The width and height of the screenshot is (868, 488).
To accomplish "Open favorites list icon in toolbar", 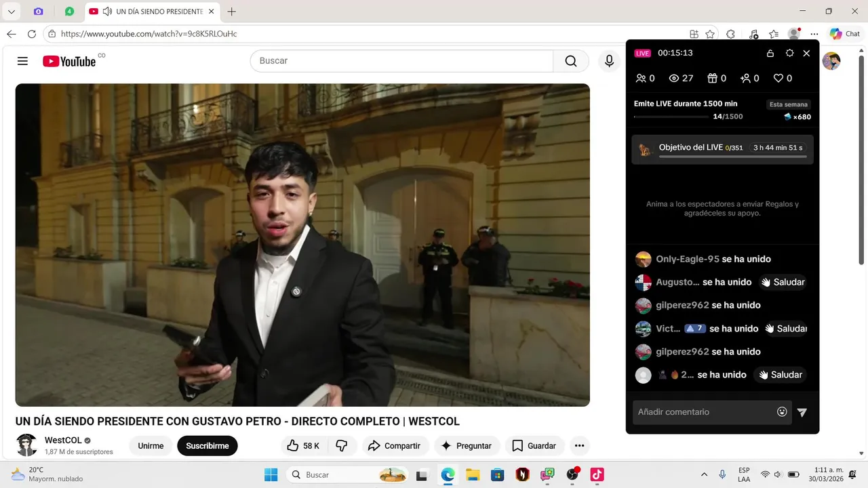I will (774, 34).
